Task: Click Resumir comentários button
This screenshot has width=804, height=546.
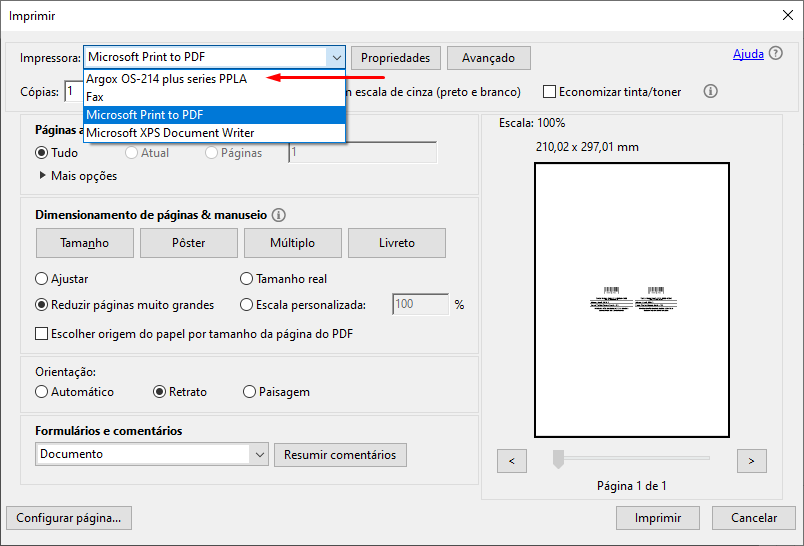Action: click(x=340, y=455)
